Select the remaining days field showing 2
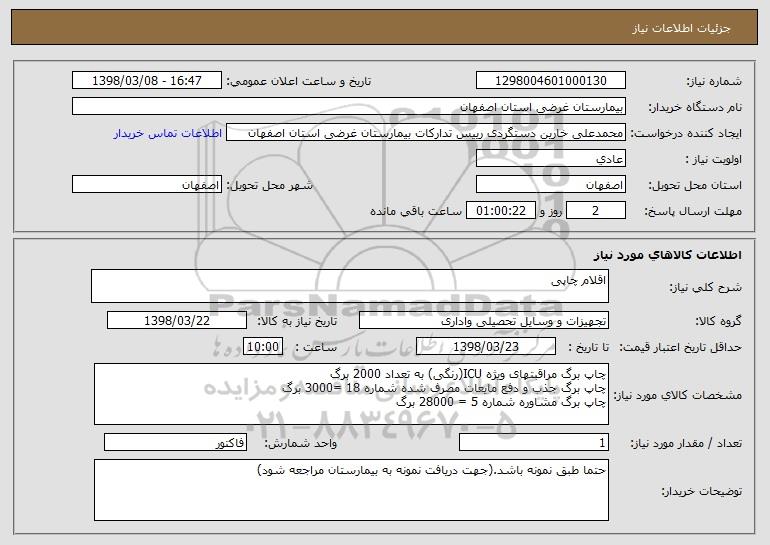The image size is (770, 545). [596, 211]
